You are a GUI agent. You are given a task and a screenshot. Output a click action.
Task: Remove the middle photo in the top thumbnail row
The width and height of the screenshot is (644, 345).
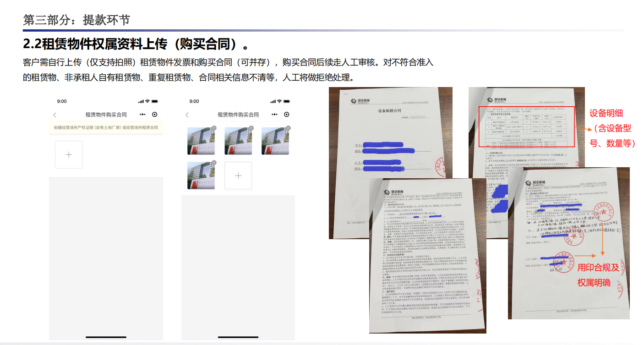click(250, 128)
